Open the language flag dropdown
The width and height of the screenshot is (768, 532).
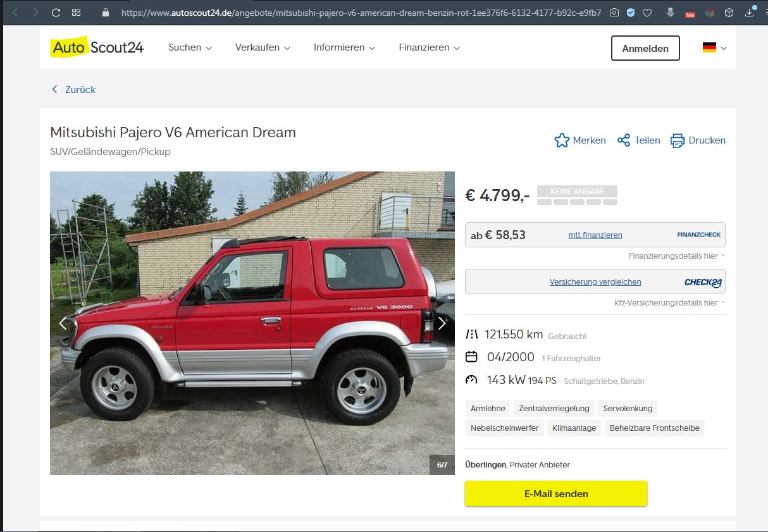[714, 47]
